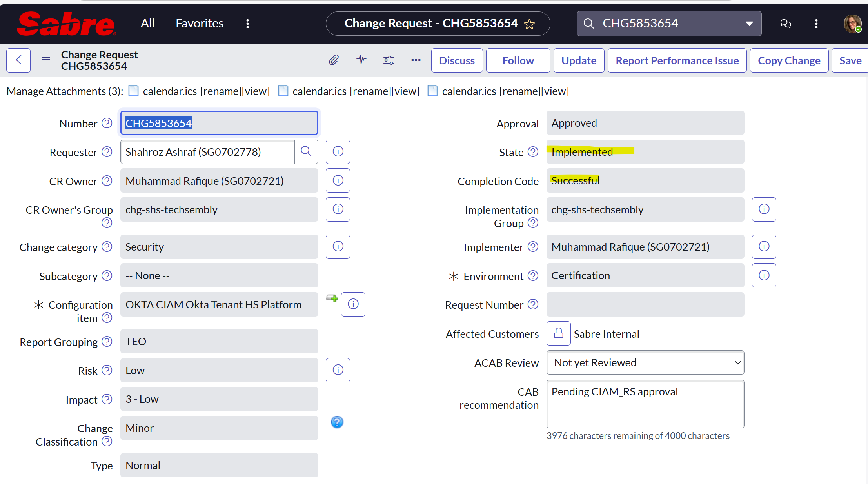Screen dimensions: 868x484
Task: Open the more menus vertical dots beside Favorites
Action: coord(247,24)
